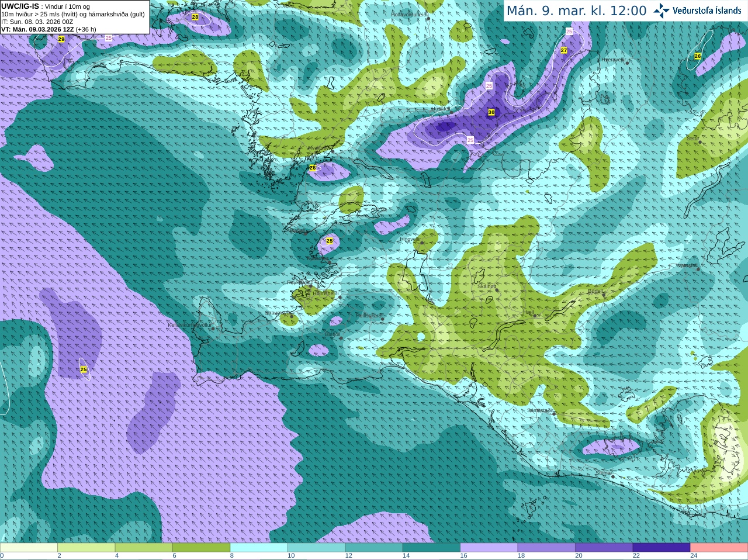Select the 8–10 m/s pale cyan legend swatch
The image size is (748, 560).
point(259,548)
